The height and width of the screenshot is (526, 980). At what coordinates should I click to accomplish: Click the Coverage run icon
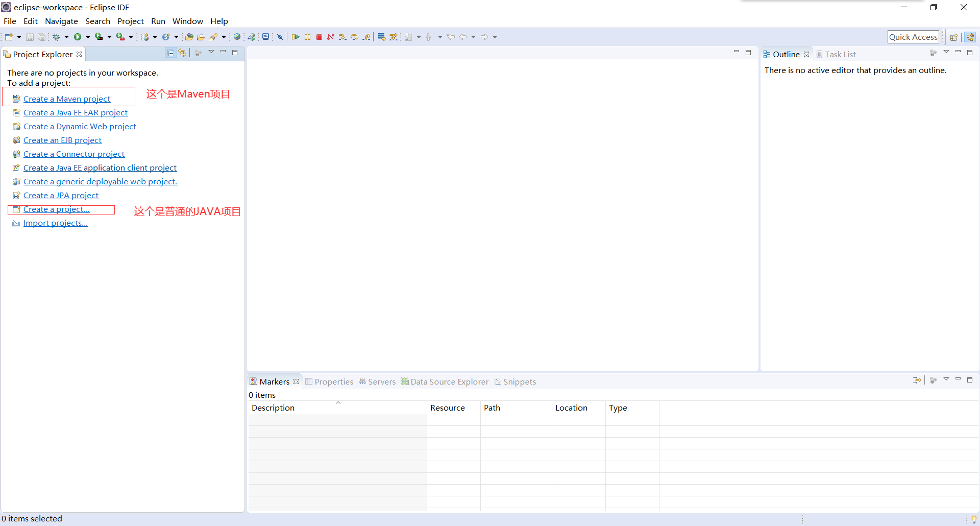(99, 37)
